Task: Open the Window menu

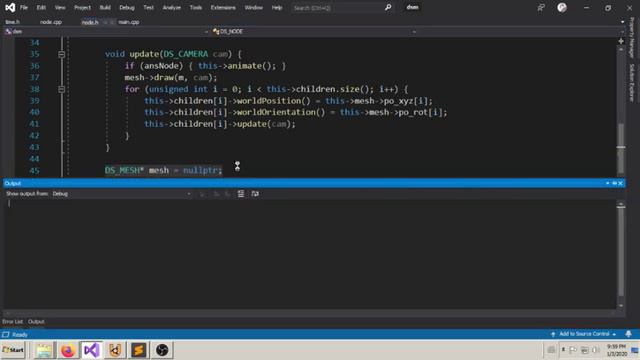Action: point(253,7)
